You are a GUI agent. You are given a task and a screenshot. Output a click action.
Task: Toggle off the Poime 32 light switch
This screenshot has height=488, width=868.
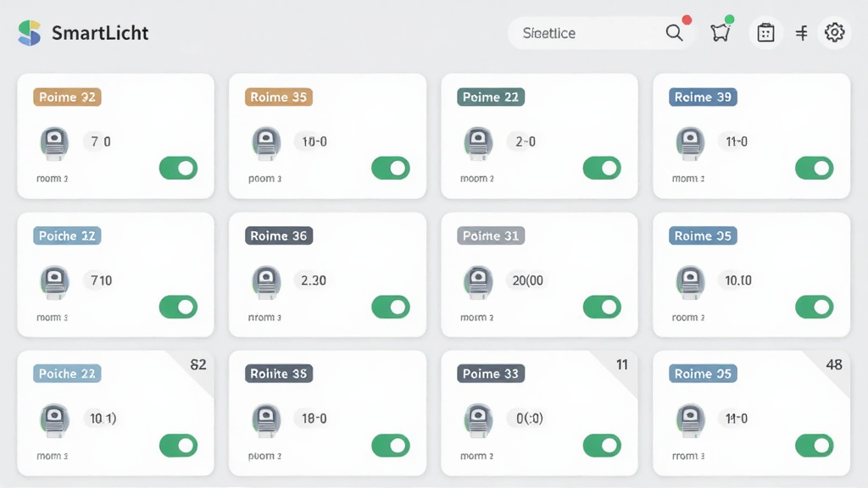click(178, 169)
